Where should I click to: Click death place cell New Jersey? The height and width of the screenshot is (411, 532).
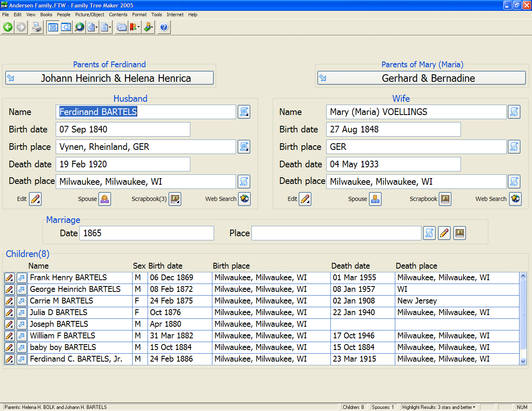(457, 301)
